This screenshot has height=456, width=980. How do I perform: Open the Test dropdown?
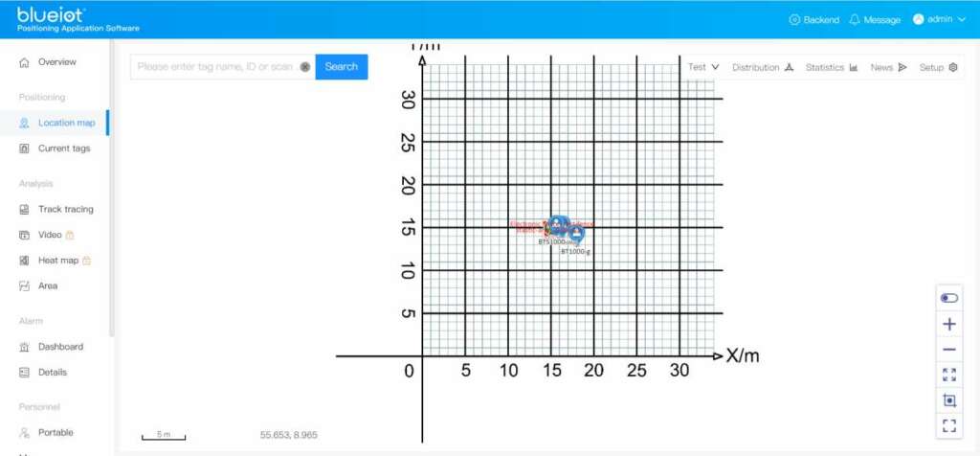(703, 67)
